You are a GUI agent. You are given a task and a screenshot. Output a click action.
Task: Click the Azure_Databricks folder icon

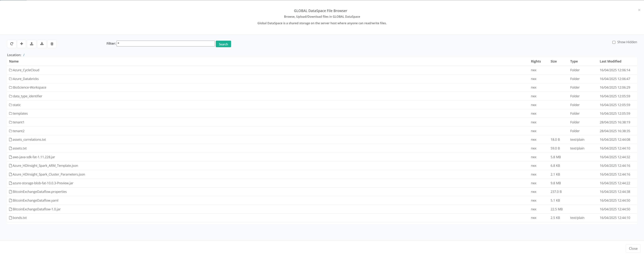pos(11,79)
